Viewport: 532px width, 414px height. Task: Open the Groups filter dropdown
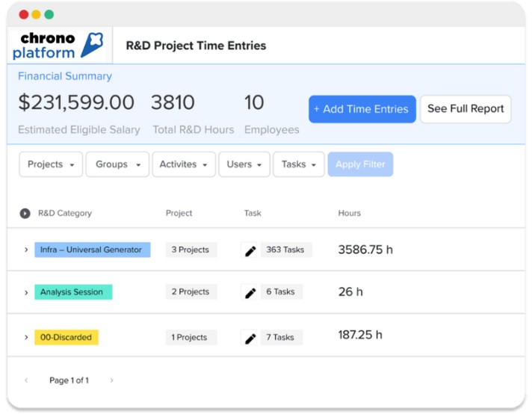pyautogui.click(x=118, y=164)
